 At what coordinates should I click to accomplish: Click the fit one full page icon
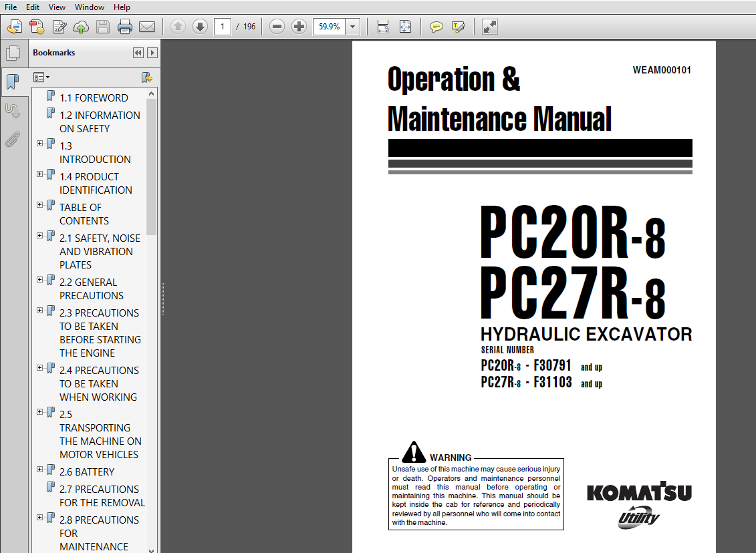tap(406, 27)
